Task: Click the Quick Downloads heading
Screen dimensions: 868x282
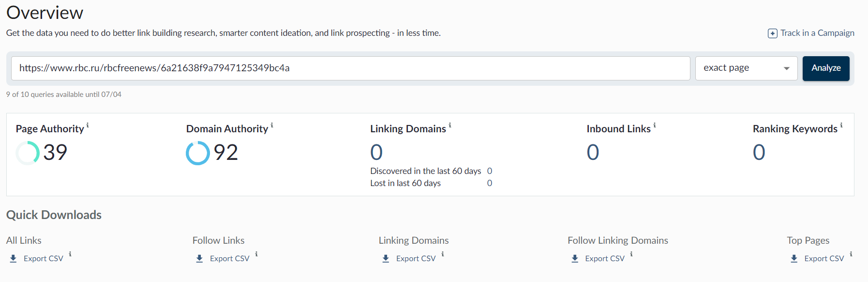Action: pyautogui.click(x=54, y=215)
